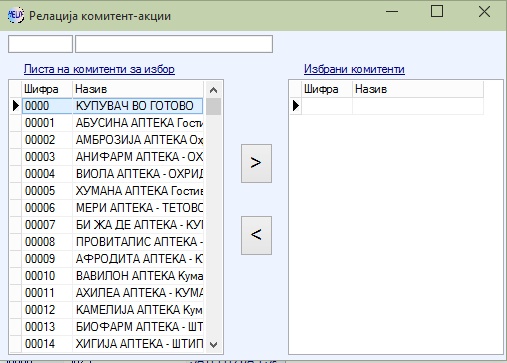Select the code cell '00003'
This screenshot has height=363, width=507.
[47, 157]
